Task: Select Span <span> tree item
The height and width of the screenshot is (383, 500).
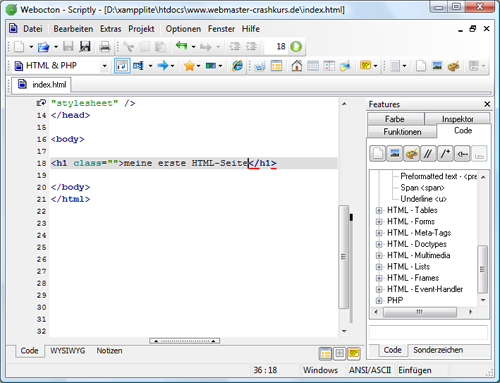Action: (x=422, y=188)
